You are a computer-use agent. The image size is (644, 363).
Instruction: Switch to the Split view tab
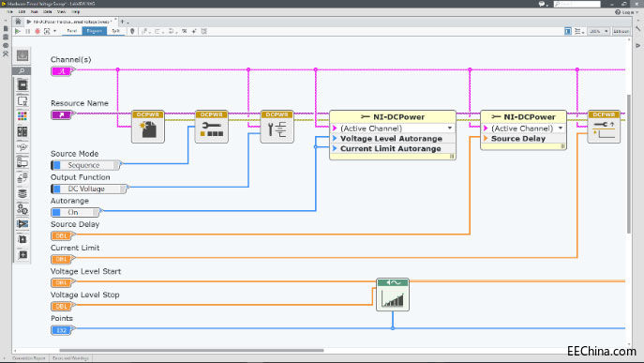(x=116, y=31)
